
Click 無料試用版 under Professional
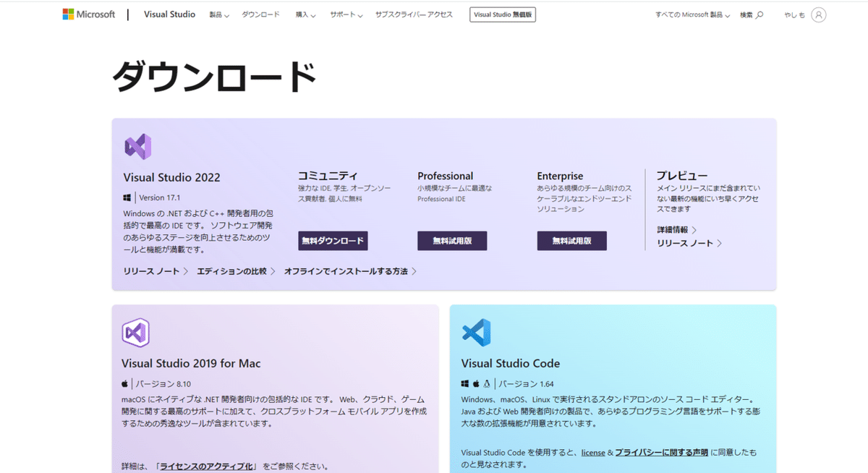click(452, 241)
